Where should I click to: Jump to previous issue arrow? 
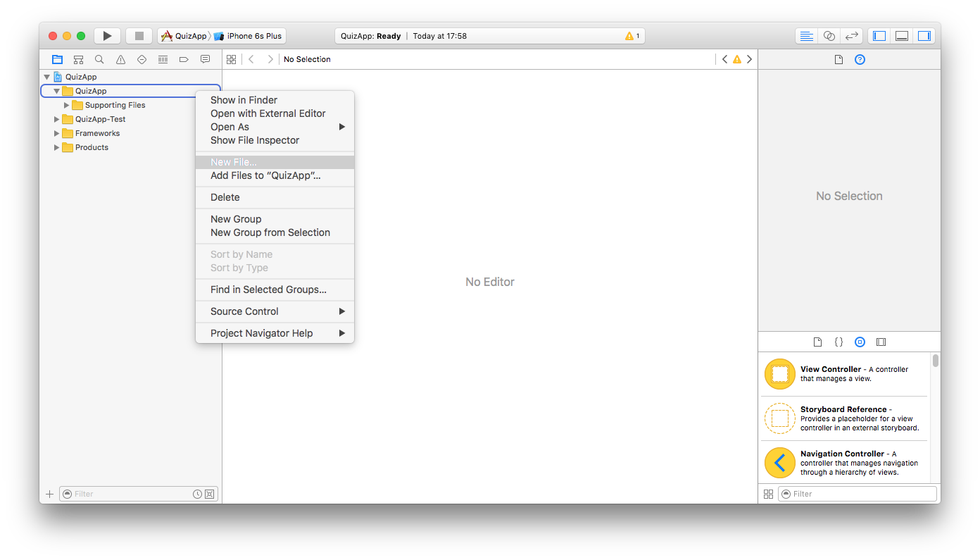(724, 59)
